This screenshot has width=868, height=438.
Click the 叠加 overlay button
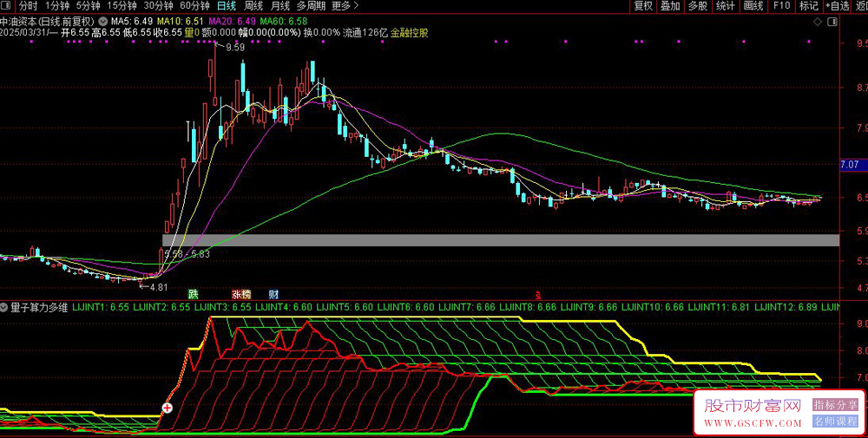tap(670, 6)
